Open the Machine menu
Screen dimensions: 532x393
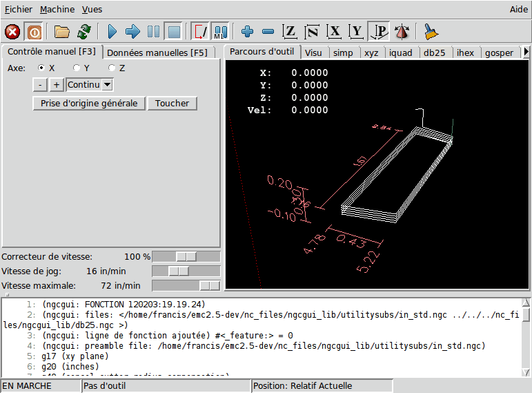[57, 10]
